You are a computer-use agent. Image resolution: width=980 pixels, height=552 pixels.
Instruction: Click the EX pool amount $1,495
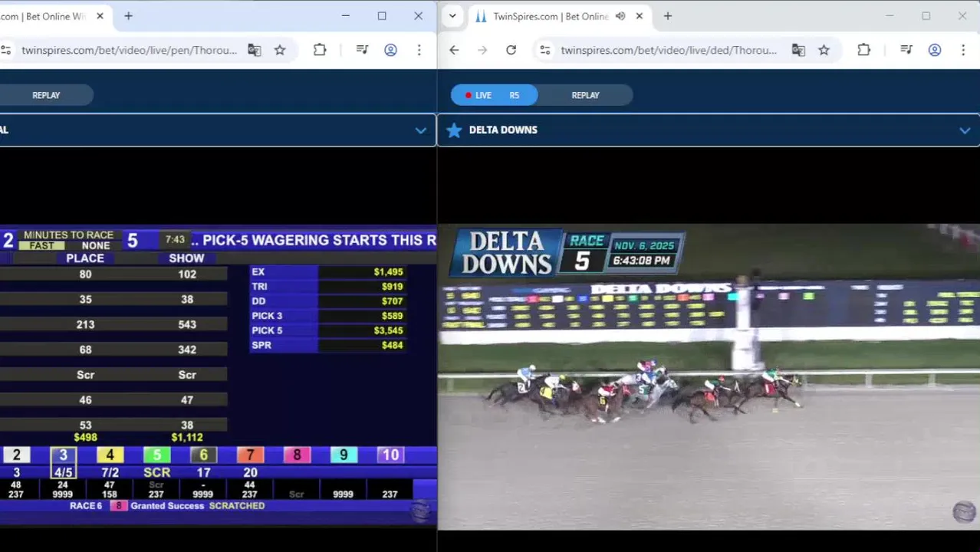388,272
